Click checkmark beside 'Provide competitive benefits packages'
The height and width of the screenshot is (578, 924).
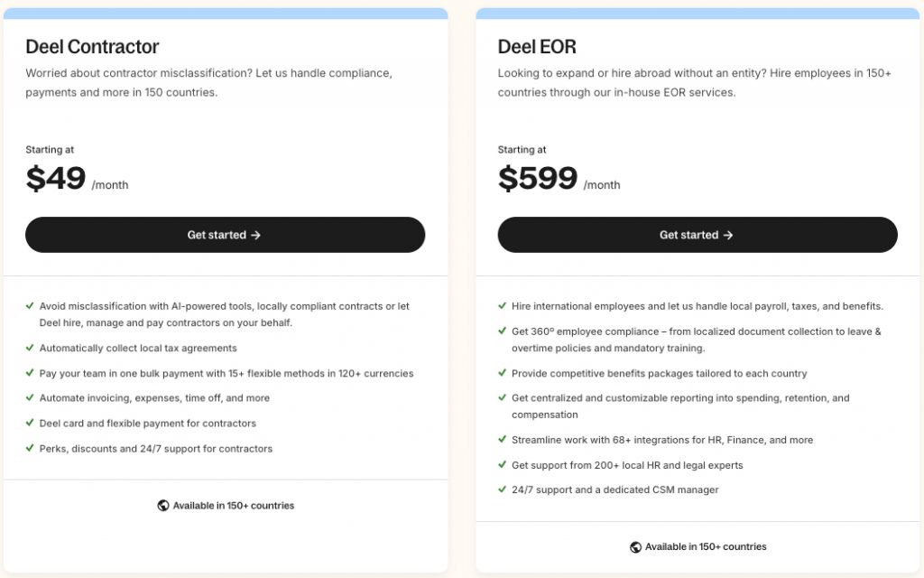click(x=503, y=373)
